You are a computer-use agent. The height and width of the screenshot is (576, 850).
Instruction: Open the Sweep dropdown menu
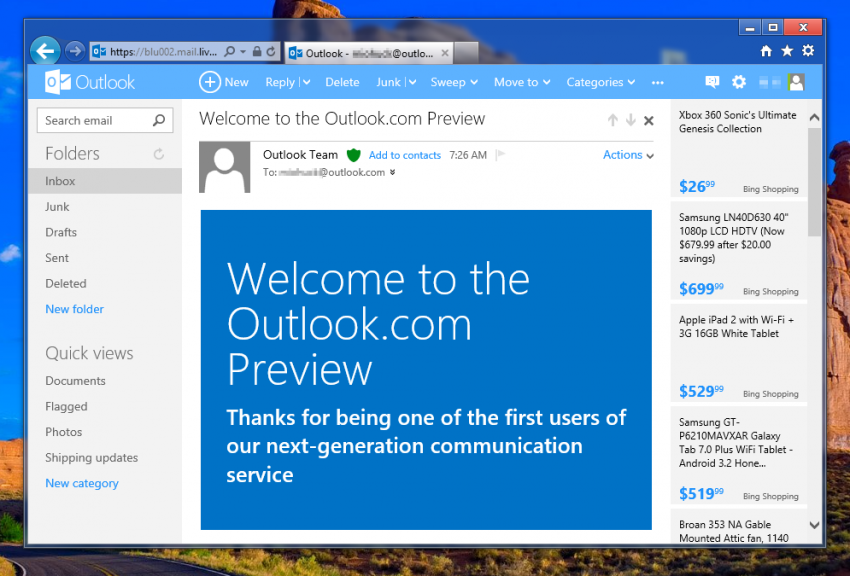[x=454, y=82]
